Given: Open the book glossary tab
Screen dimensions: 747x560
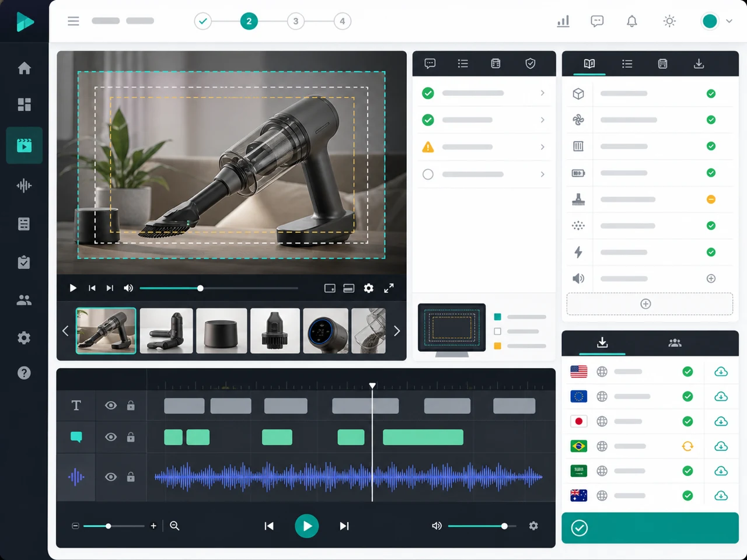Looking at the screenshot, I should tap(589, 64).
